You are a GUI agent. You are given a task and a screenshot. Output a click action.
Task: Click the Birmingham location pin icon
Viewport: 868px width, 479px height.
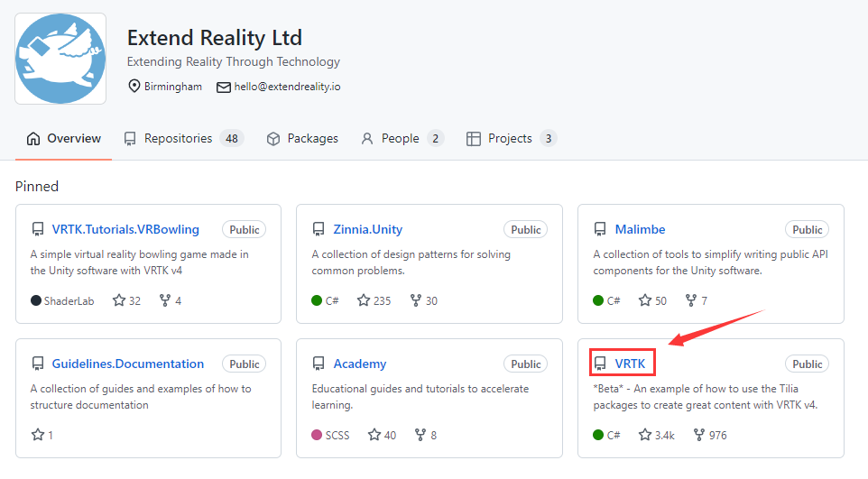click(x=134, y=87)
